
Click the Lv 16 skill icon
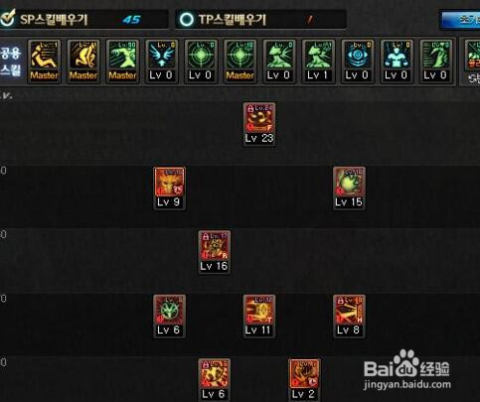pos(214,252)
